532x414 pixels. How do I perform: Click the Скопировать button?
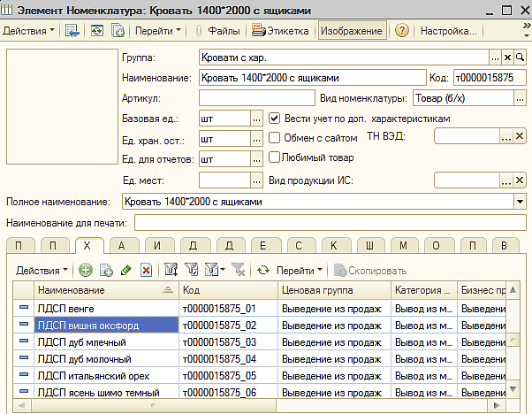pos(370,271)
